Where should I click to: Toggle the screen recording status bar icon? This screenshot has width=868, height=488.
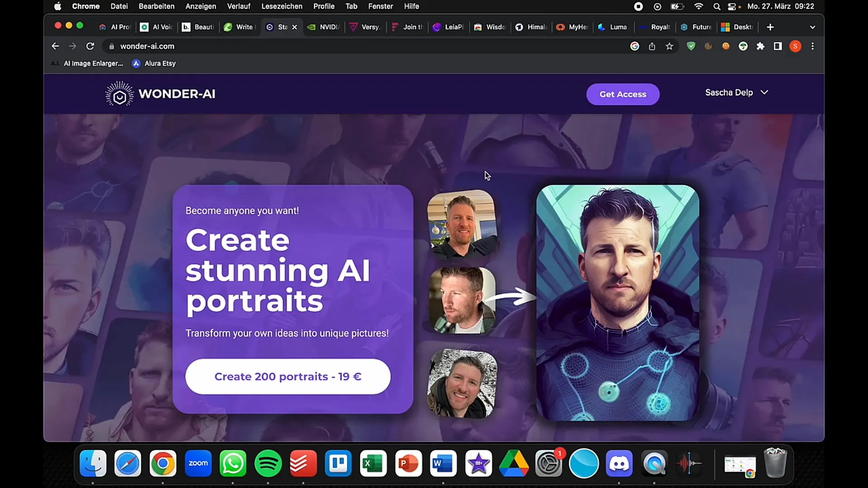(637, 7)
